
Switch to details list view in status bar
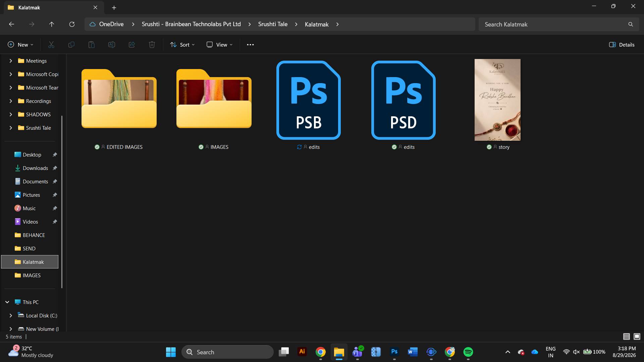click(x=626, y=336)
